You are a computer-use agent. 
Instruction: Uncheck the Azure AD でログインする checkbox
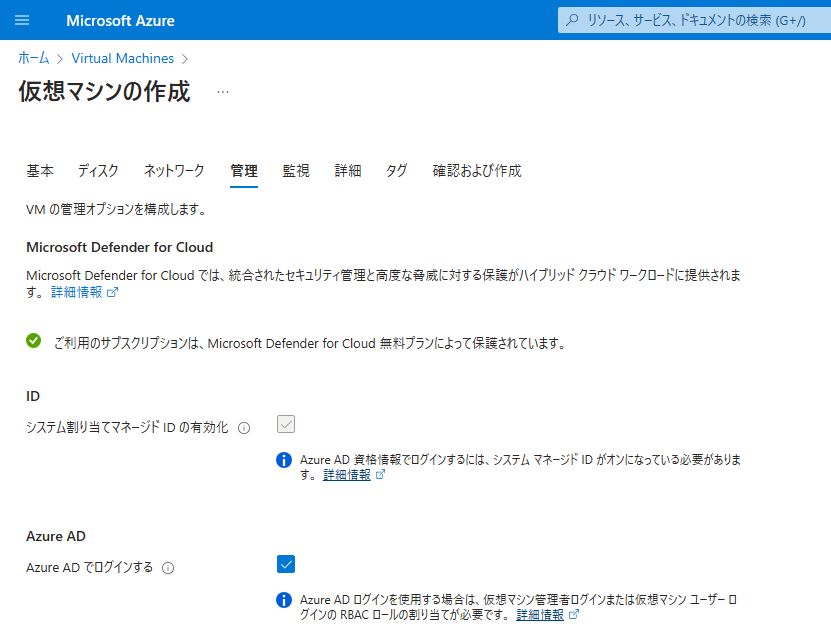point(286,564)
